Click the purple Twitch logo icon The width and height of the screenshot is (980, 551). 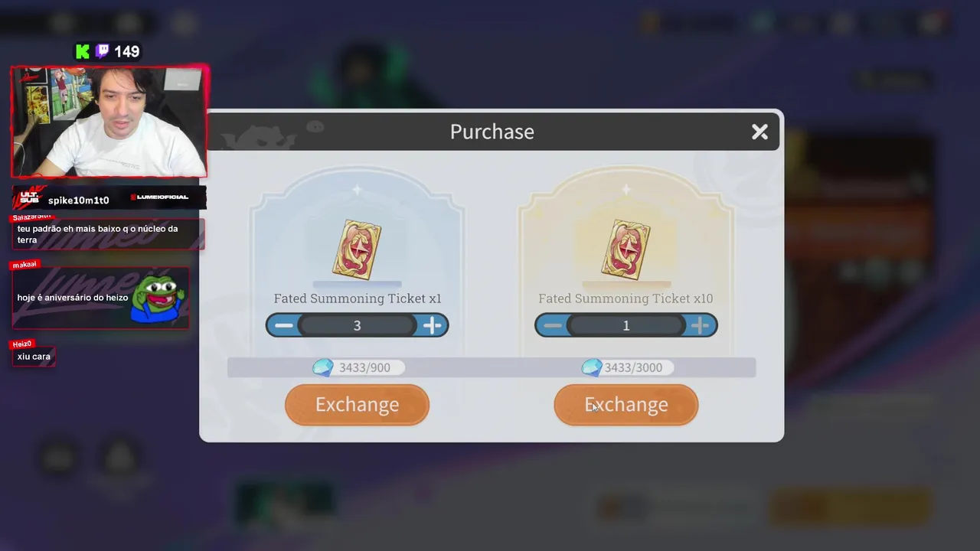(102, 51)
